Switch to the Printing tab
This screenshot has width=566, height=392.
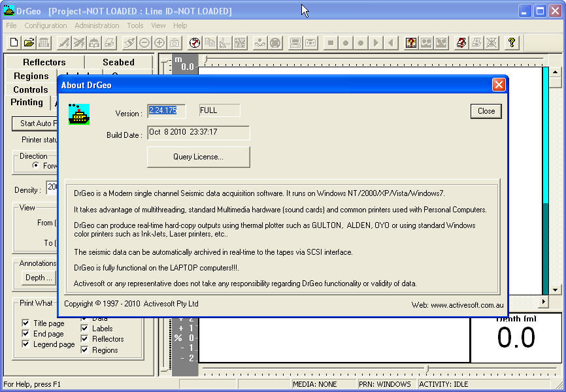coord(27,102)
